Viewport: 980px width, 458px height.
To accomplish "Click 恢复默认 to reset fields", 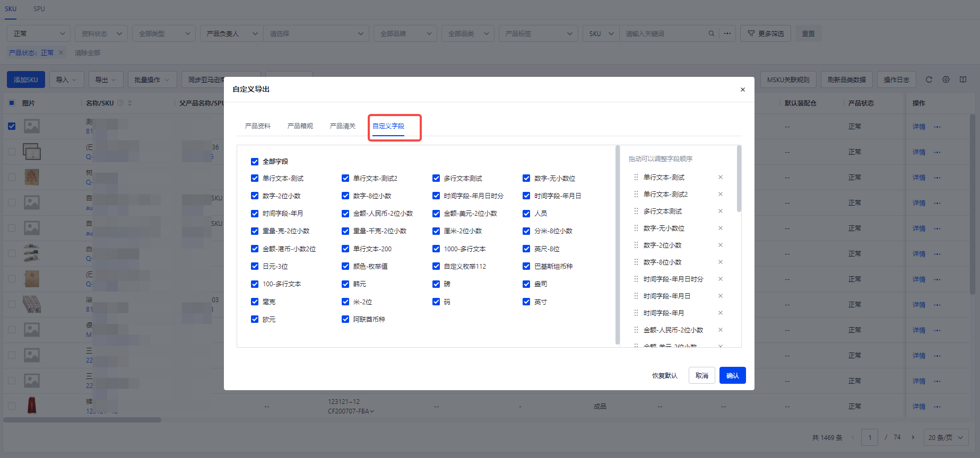I will pyautogui.click(x=664, y=376).
